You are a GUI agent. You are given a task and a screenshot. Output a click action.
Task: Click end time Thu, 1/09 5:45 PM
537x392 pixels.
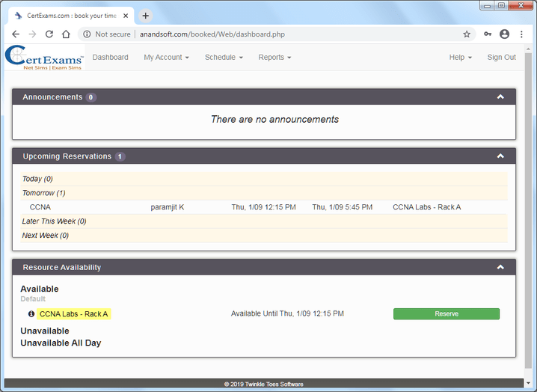[x=342, y=207]
